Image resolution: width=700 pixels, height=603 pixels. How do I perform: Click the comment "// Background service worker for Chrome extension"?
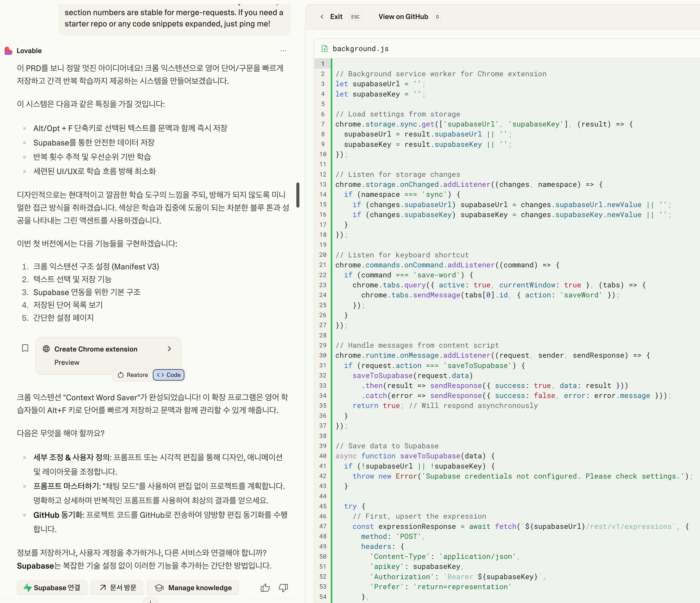441,74
